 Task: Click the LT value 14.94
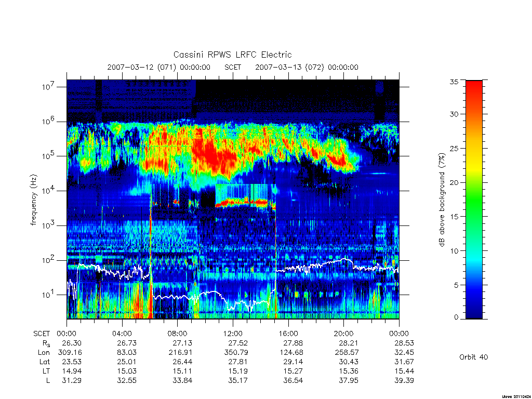point(72,371)
